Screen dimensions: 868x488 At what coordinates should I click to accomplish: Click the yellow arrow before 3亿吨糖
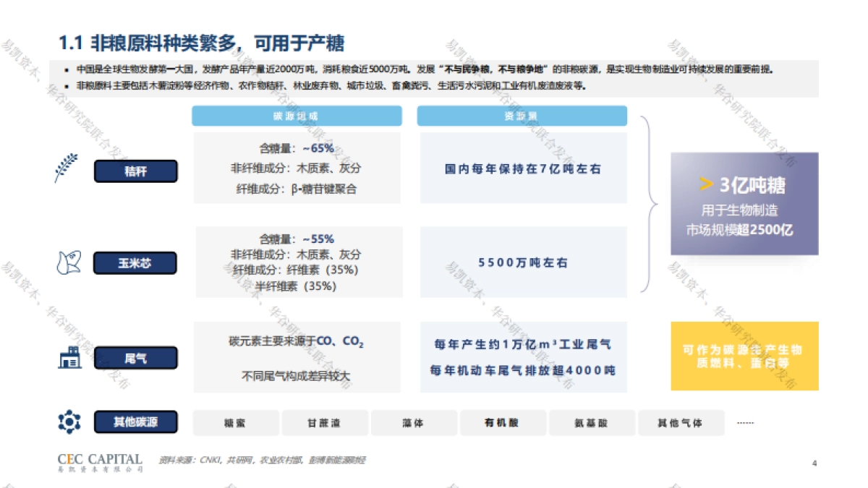tap(705, 184)
